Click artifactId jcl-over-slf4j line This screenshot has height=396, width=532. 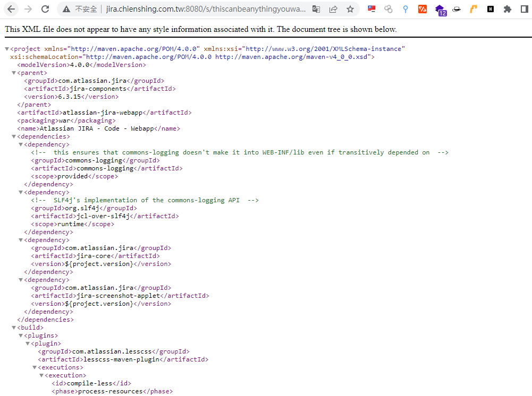105,216
